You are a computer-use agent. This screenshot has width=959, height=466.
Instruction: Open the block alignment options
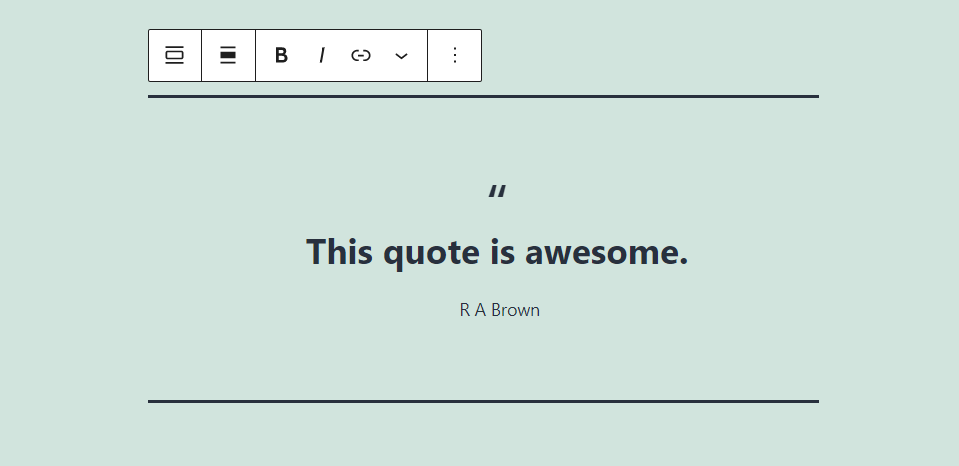(x=228, y=55)
